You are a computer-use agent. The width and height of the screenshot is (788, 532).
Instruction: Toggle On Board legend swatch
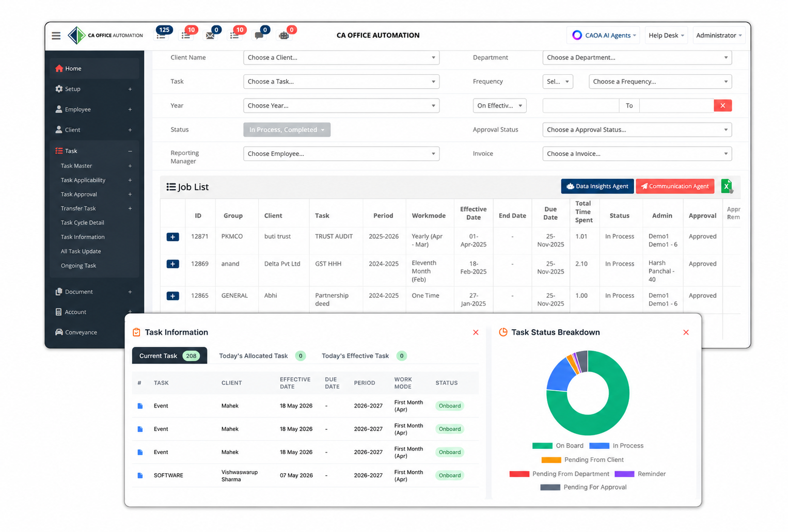[x=542, y=446]
